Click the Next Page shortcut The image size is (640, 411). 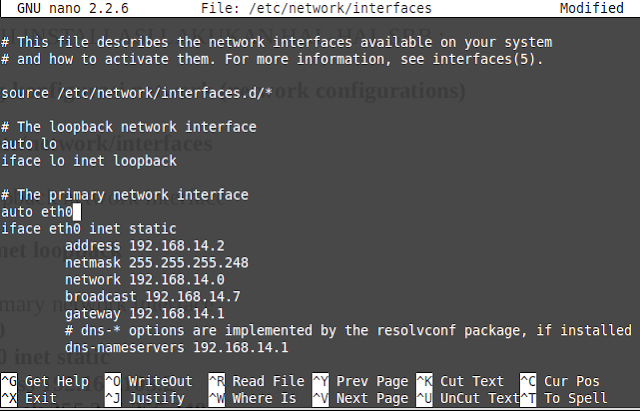364,397
